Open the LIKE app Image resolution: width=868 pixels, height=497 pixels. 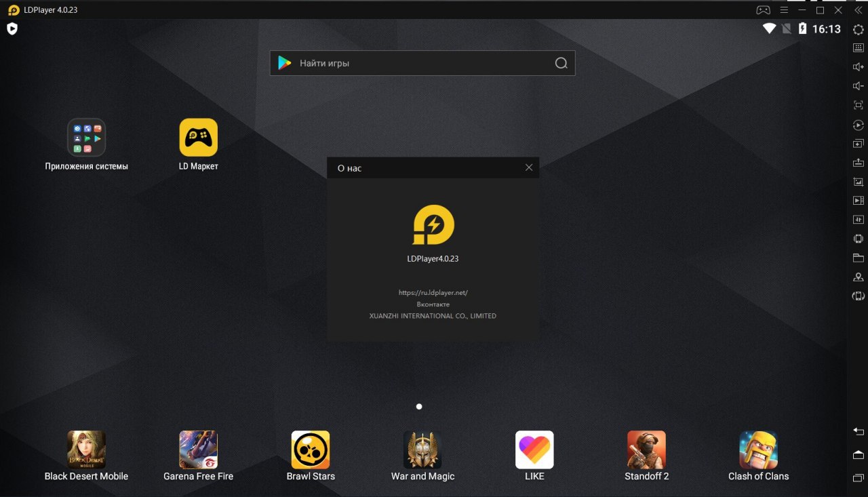click(x=534, y=456)
